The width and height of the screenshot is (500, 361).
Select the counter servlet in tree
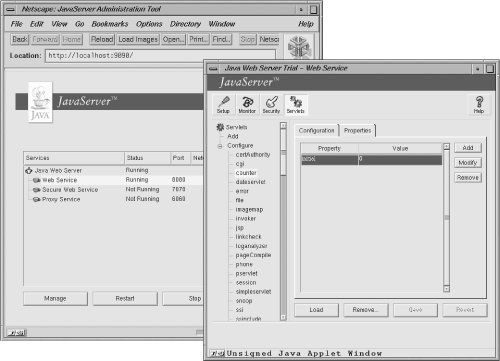[x=246, y=173]
